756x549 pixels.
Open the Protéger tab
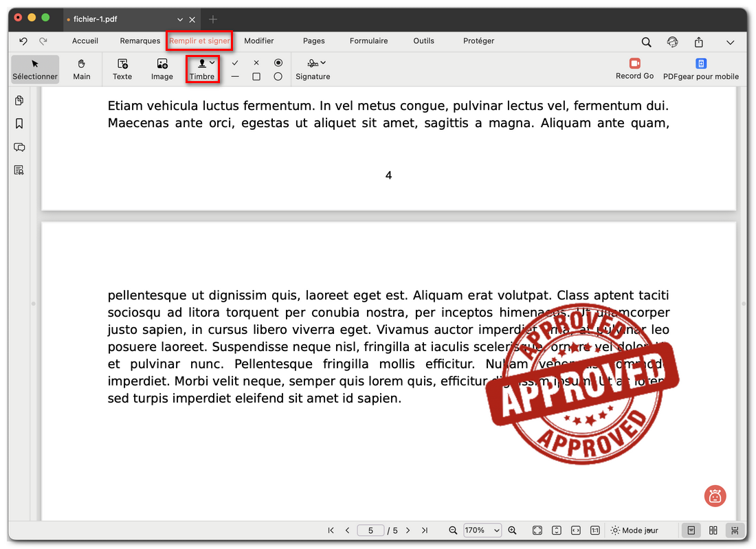pyautogui.click(x=478, y=41)
